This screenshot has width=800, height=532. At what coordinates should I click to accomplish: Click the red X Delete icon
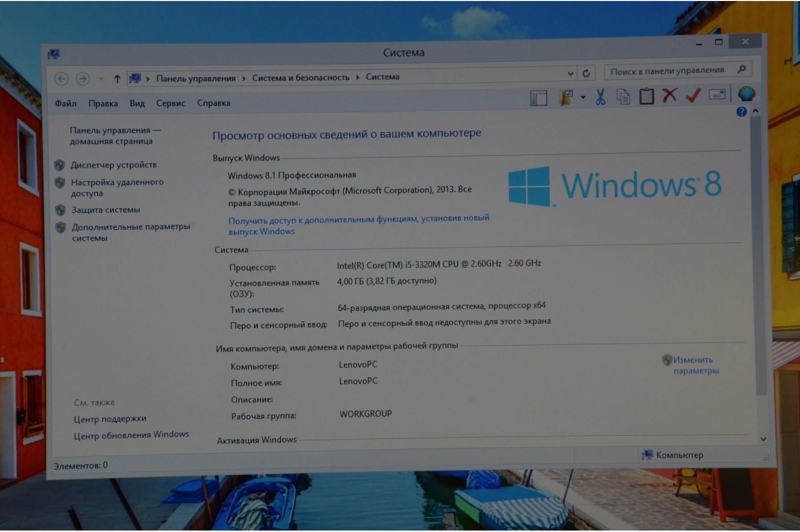[x=669, y=95]
